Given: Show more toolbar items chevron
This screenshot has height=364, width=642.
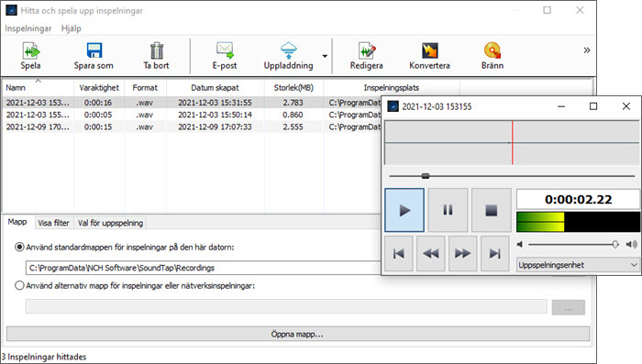Looking at the screenshot, I should tap(587, 50).
